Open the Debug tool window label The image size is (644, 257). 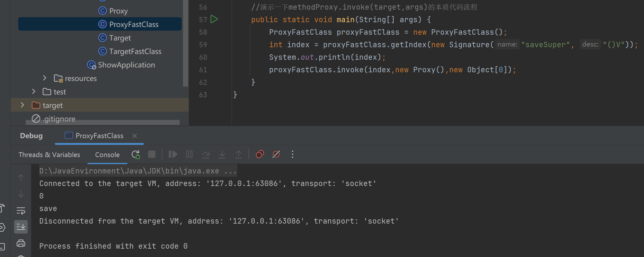31,136
